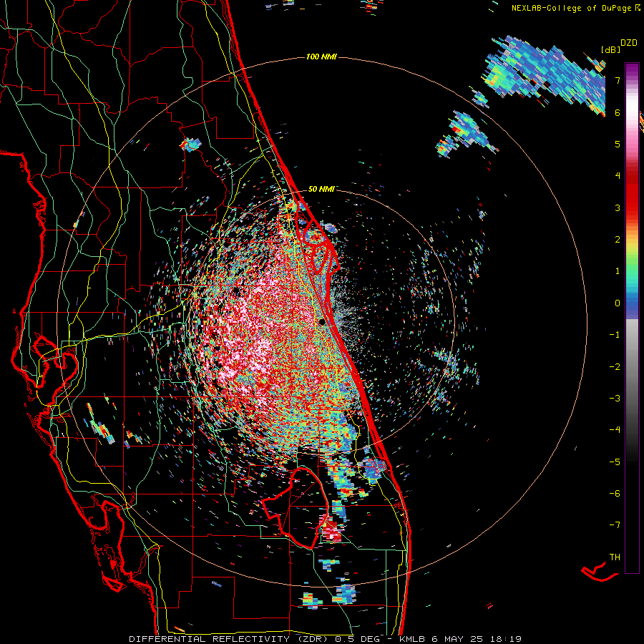Click the 2 dB tick on the color scale

click(x=618, y=240)
